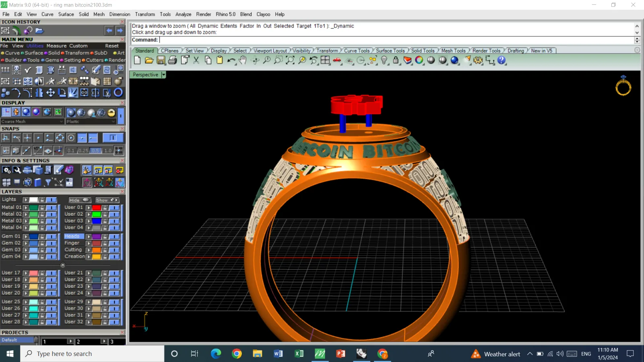Click the Hide layers button
644x362 pixels.
pos(80,200)
